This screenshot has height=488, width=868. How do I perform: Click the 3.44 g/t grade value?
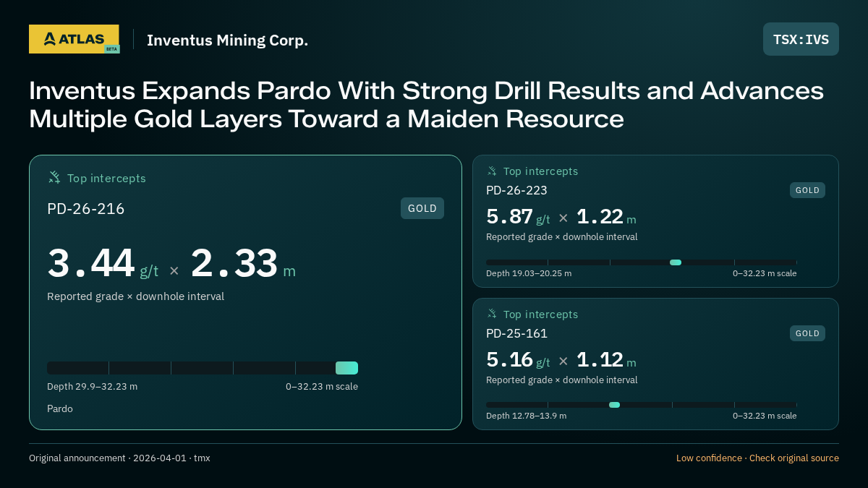point(103,263)
